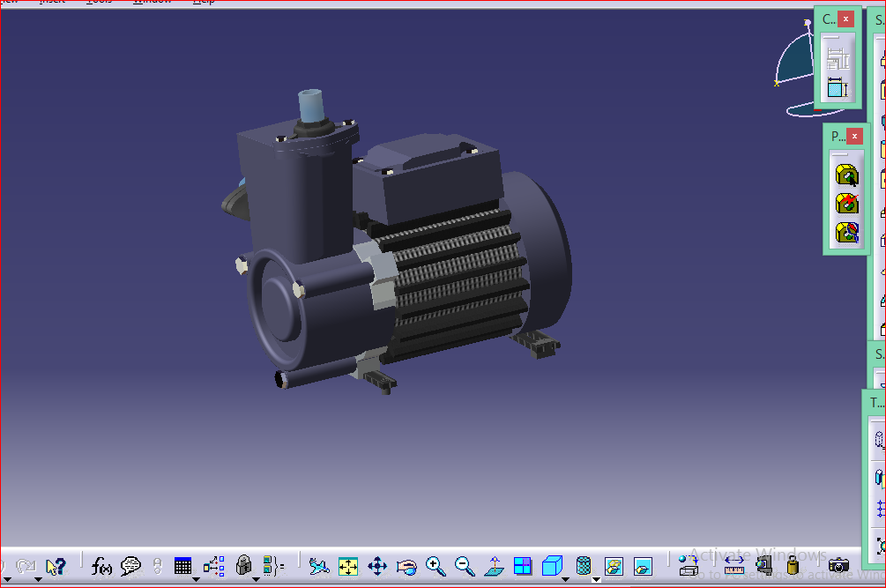This screenshot has width=886, height=588.
Task: Click the light blue outlet pipe on model
Action: [310, 106]
